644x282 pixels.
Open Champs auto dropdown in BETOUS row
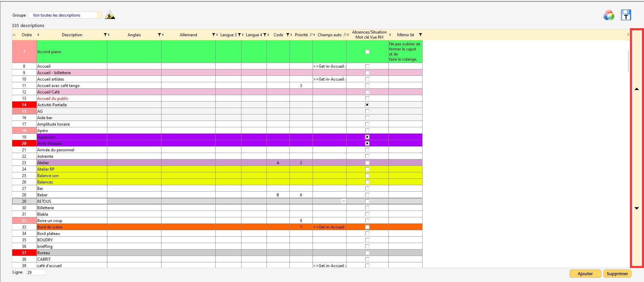(x=344, y=201)
